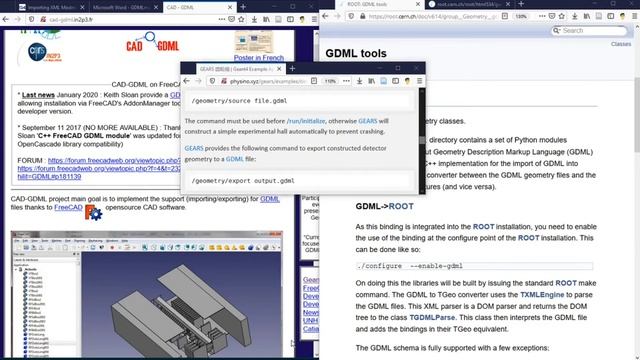Open downloads in the physino.xyz window
Screen dimensions: 640x360
pyautogui.click(x=359, y=81)
